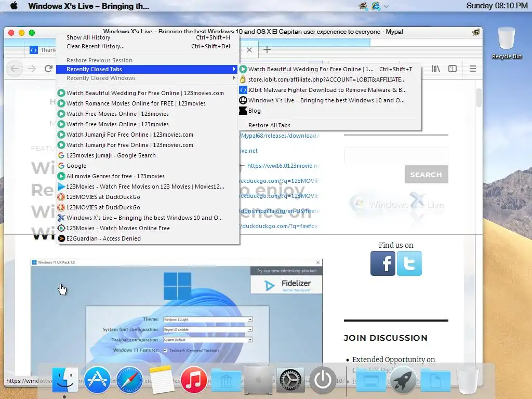The height and width of the screenshot is (399, 532).
Task: Go forward one page
Action: [x=32, y=69]
